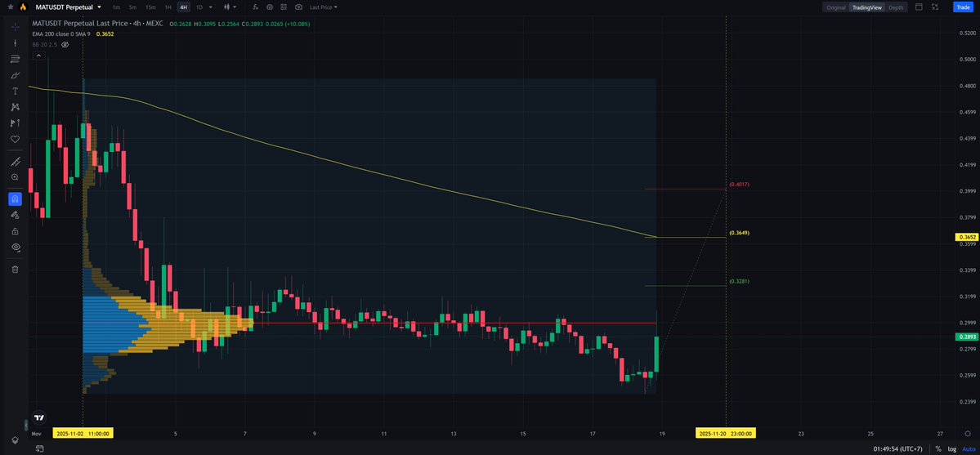980x455 pixels.
Task: Add MATUSDT to favorites with star icon
Action: 11,7
